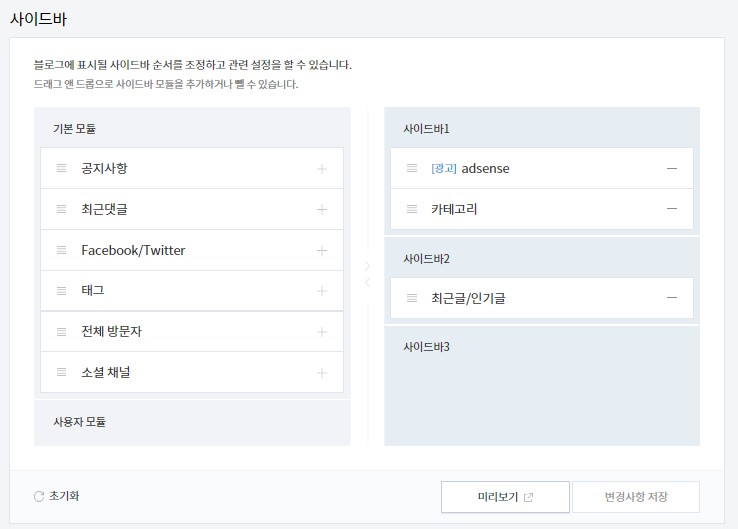Remove 카테고리 from 사이드바1 with its minus icon
Screen dimensions: 738x529
[672, 208]
